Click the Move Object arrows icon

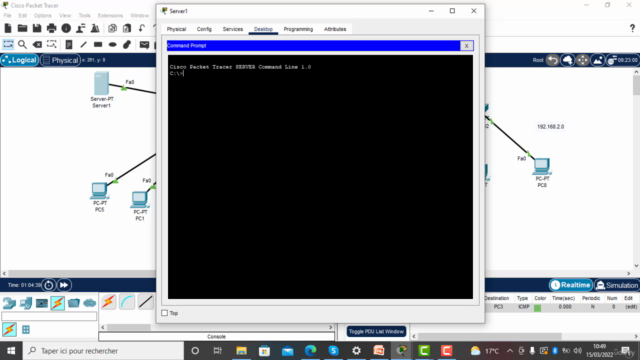click(x=583, y=60)
